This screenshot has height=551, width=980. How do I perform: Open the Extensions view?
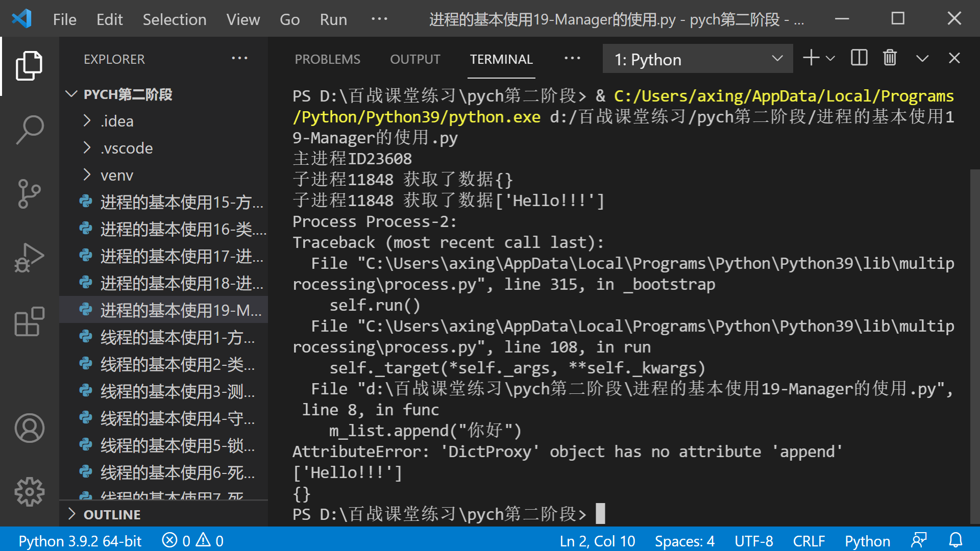pos(29,322)
